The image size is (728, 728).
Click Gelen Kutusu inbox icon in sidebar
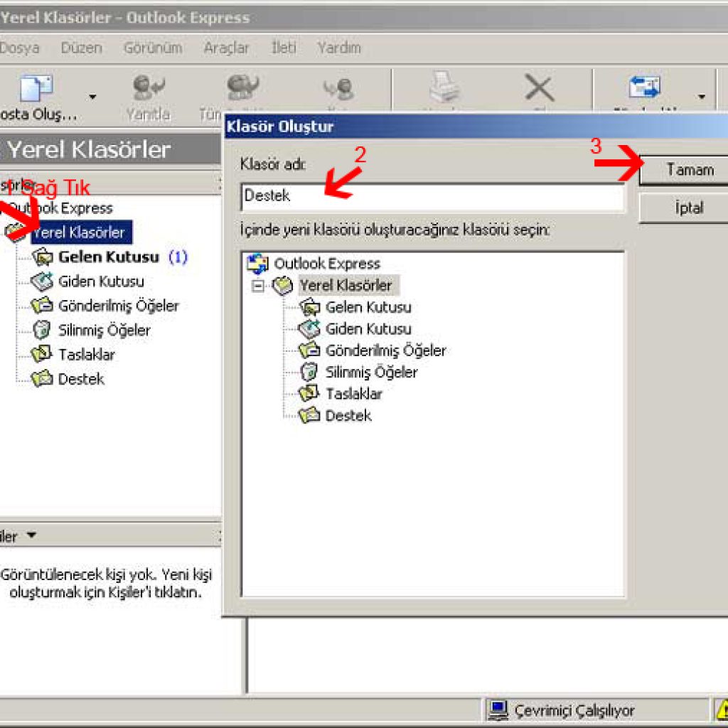pos(42,257)
